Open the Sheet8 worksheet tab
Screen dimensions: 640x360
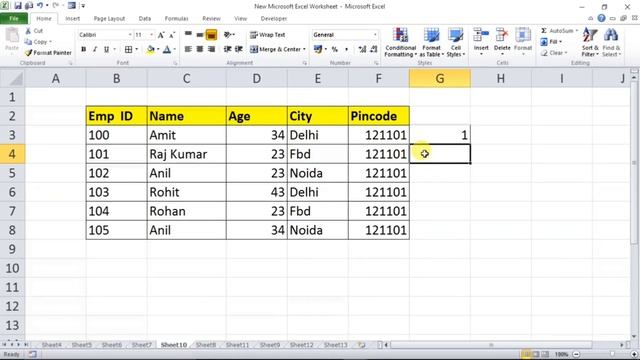(x=206, y=345)
